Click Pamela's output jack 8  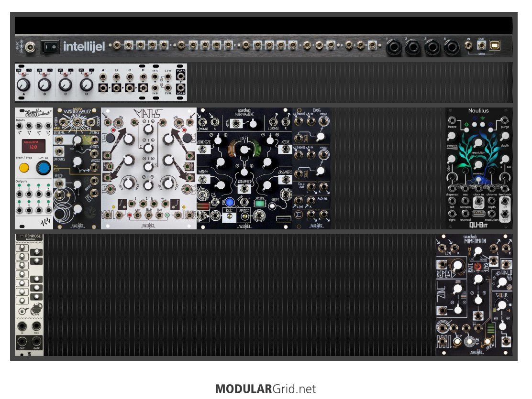coord(48,211)
